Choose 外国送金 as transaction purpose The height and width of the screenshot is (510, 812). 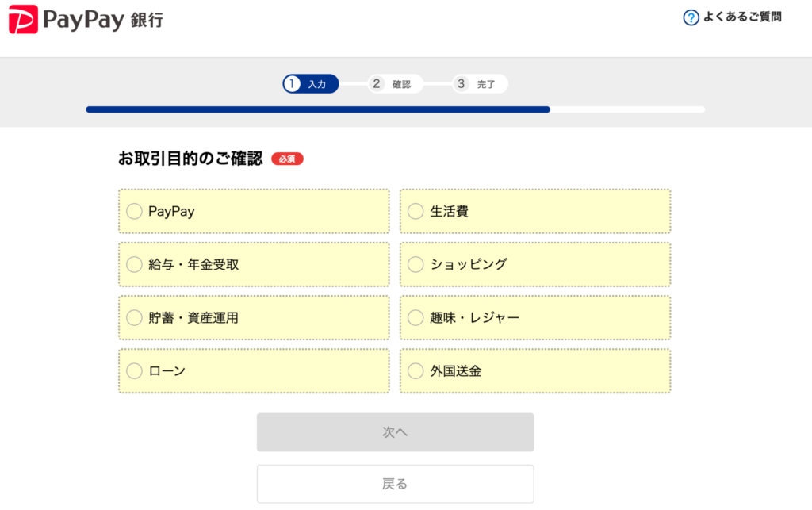coord(416,371)
